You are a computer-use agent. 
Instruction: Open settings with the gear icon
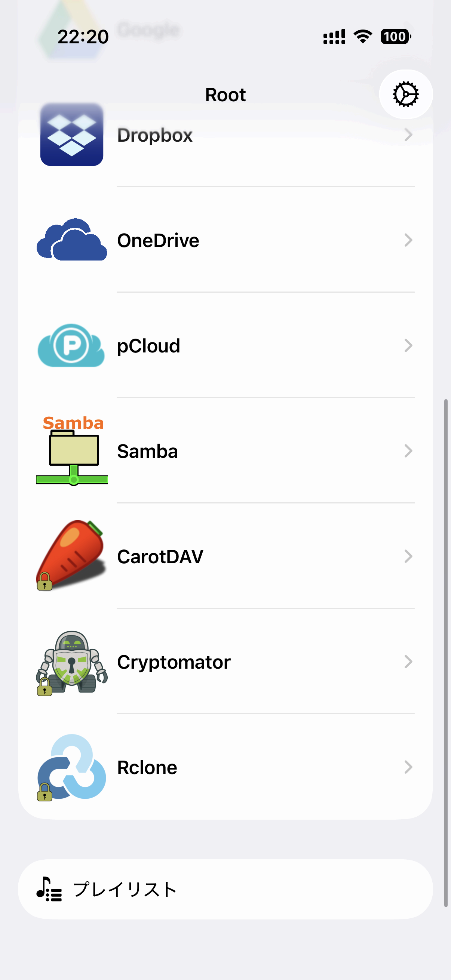click(406, 94)
